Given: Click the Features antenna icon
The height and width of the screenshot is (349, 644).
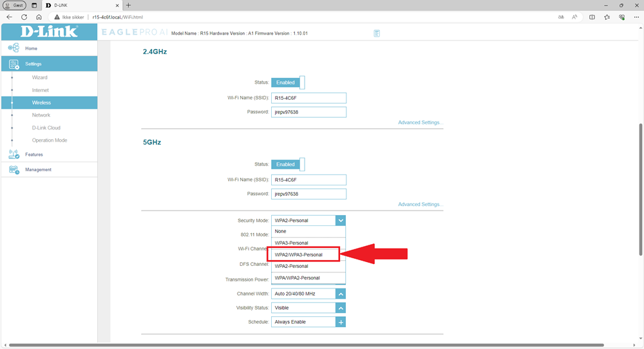Looking at the screenshot, I should 14,155.
